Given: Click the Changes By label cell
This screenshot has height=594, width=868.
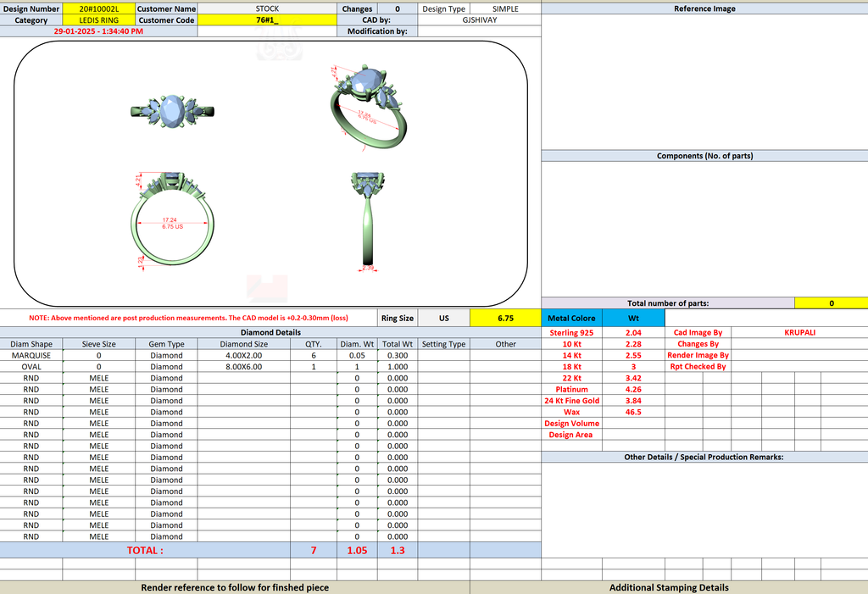Looking at the screenshot, I should pos(698,344).
